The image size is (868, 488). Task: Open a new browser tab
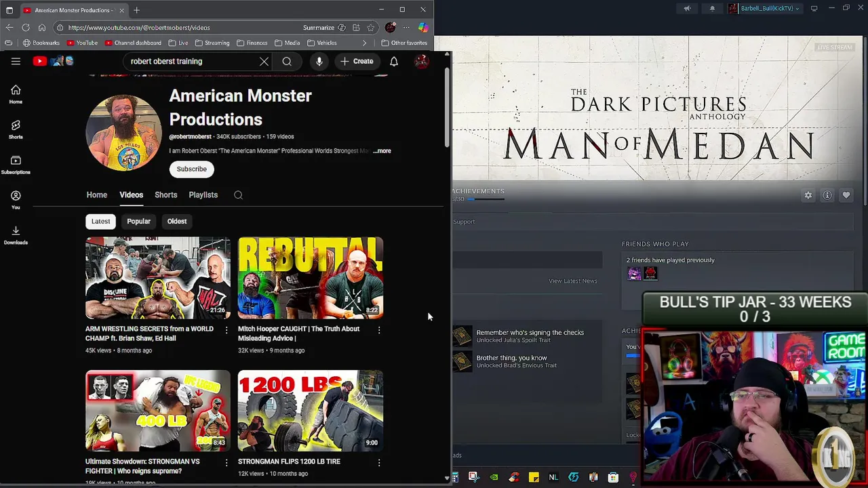click(136, 10)
